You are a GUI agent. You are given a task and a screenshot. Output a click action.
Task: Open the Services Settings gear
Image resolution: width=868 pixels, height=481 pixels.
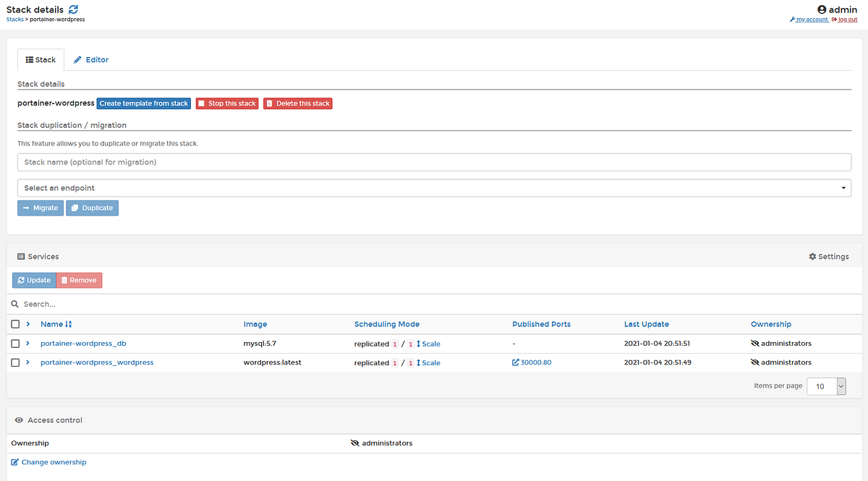829,257
